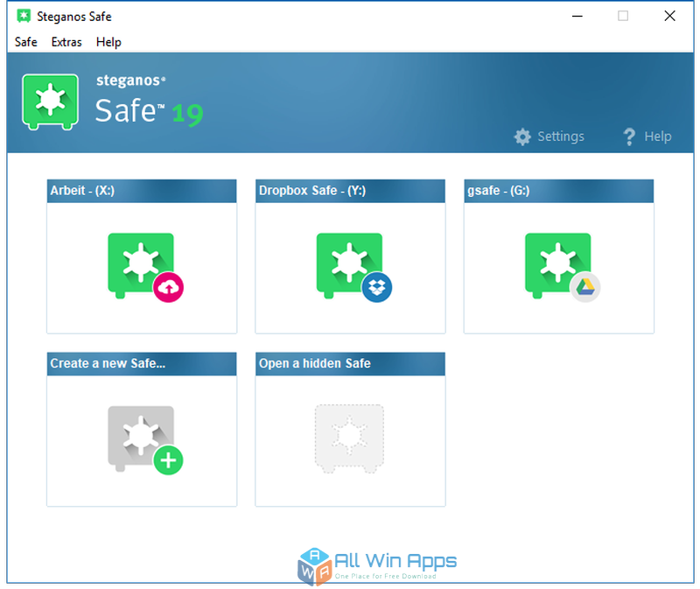Open Settings label in header
The image size is (700, 589).
[561, 137]
